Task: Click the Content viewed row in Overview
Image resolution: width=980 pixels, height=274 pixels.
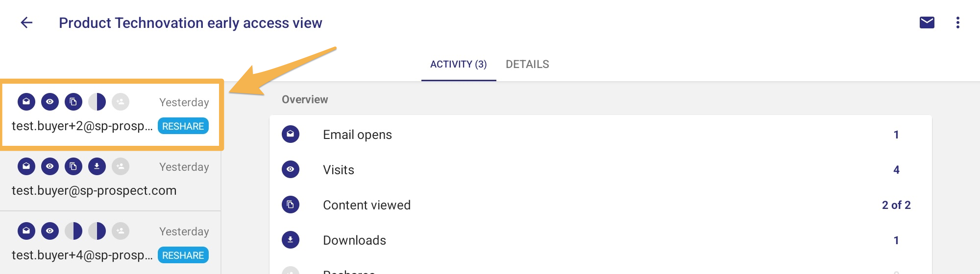Action: tap(601, 205)
